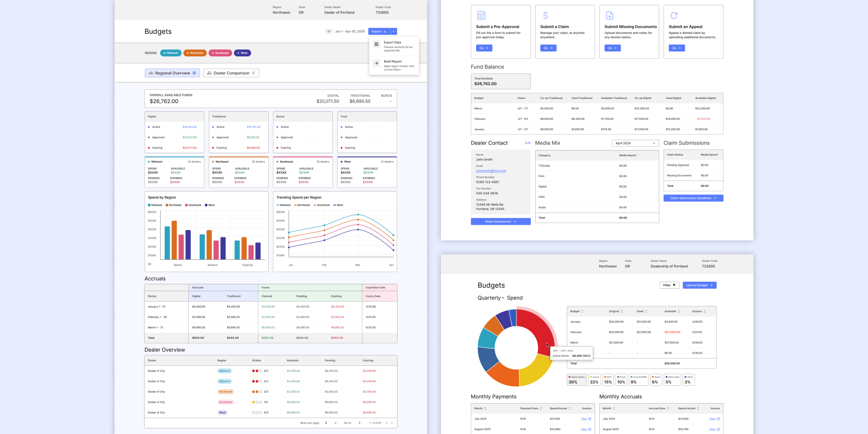Sort by Available column
This screenshot has height=434, width=868.
click(679, 311)
